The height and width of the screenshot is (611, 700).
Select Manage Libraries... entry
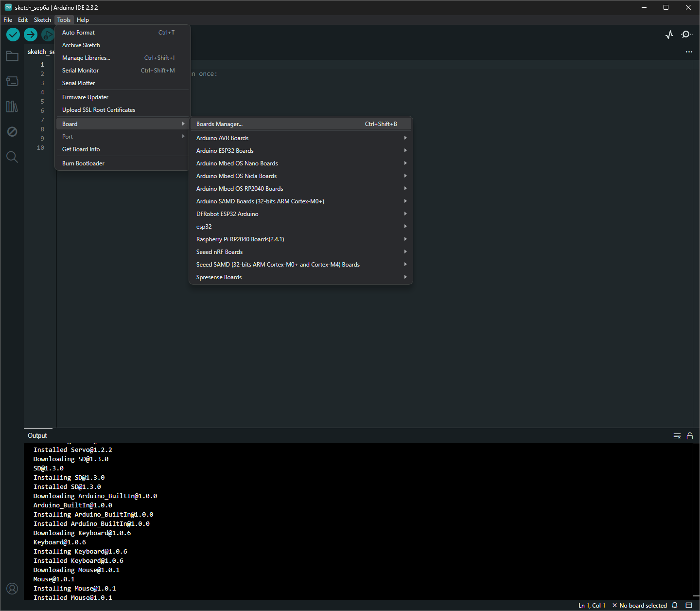point(122,58)
